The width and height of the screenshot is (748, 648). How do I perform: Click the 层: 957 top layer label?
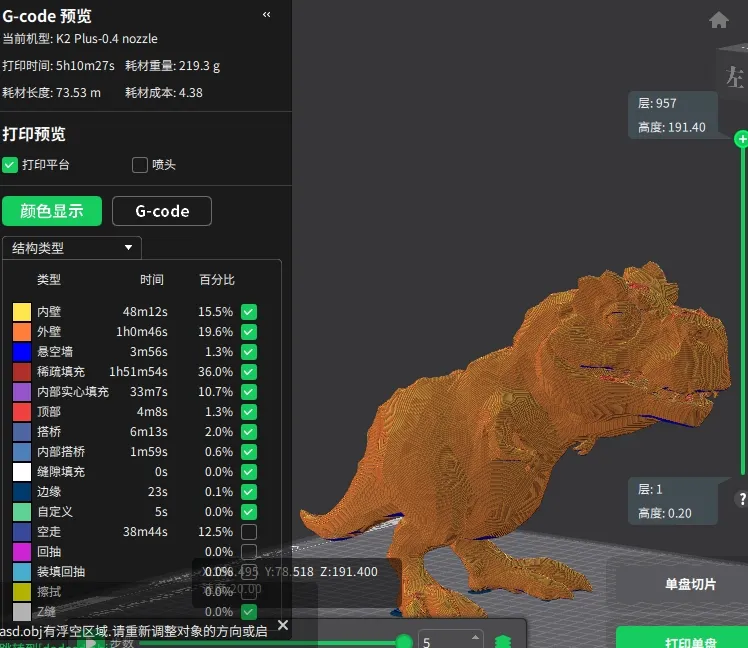tap(657, 103)
